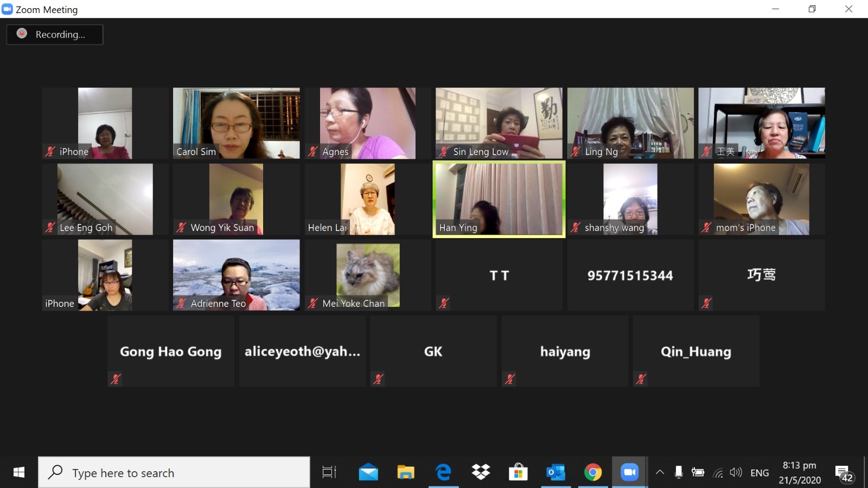Select Wong Yik Suan's video tile
Viewport: 868px width, 488px height.
tap(236, 199)
